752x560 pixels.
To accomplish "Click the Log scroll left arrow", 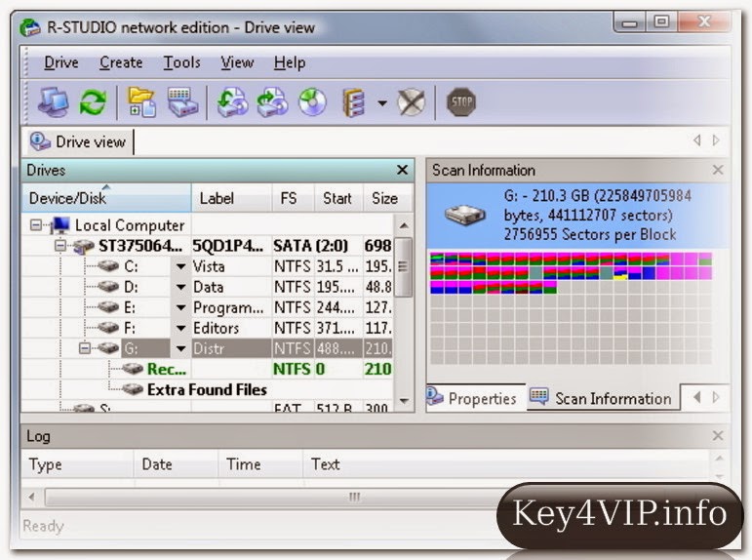I will 32,497.
